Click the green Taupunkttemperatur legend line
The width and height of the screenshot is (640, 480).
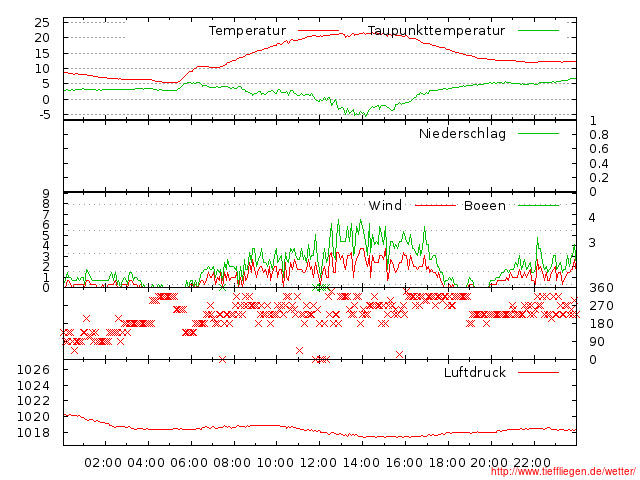tap(538, 31)
